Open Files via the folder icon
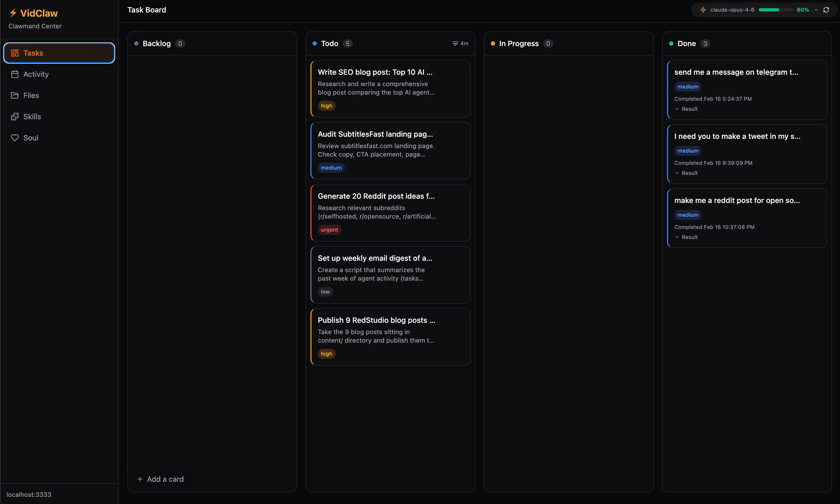Viewport: 840px width, 504px height. (15, 95)
